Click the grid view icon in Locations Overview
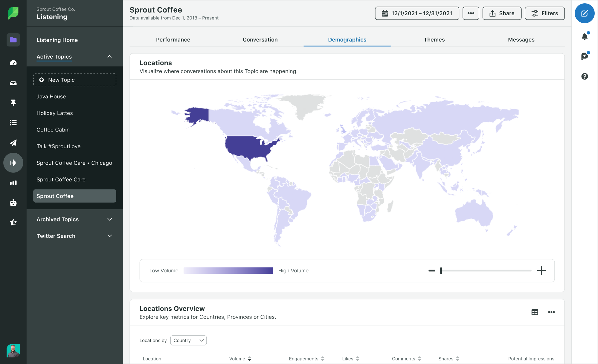The image size is (598, 364). coord(535,312)
